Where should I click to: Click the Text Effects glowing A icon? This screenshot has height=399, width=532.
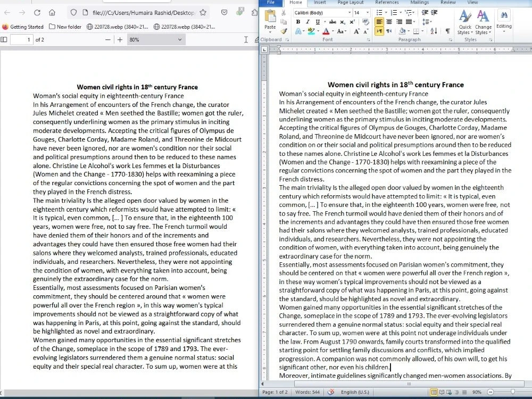point(297,31)
